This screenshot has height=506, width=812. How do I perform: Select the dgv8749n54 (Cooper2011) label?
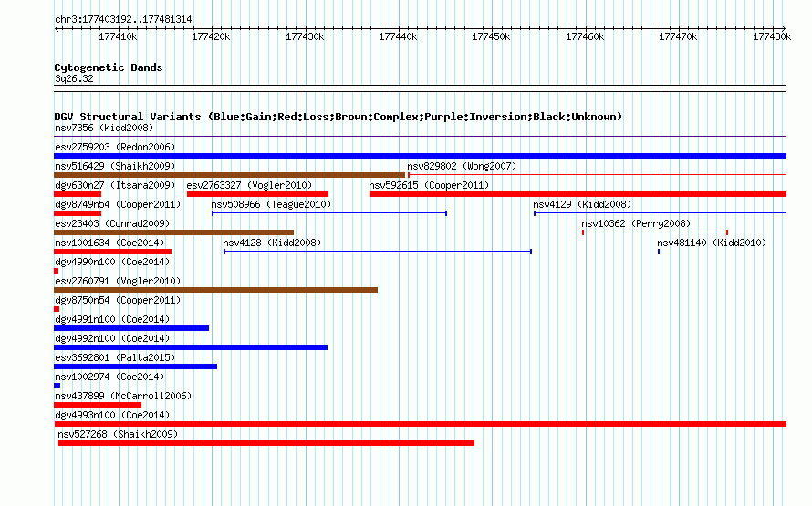[x=118, y=204]
